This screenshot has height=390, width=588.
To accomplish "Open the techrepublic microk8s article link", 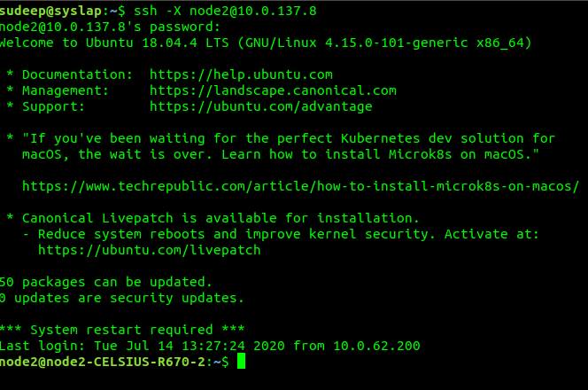I will [301, 186].
